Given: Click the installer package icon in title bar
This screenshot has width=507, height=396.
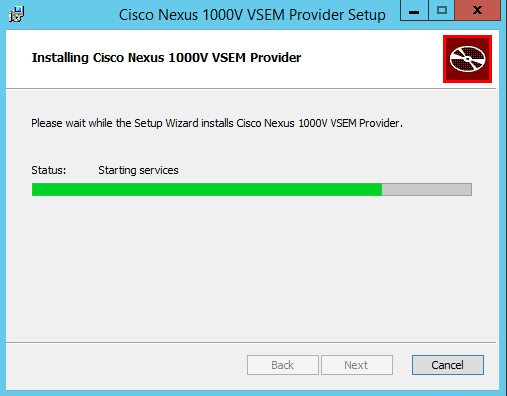Looking at the screenshot, I should click(16, 14).
